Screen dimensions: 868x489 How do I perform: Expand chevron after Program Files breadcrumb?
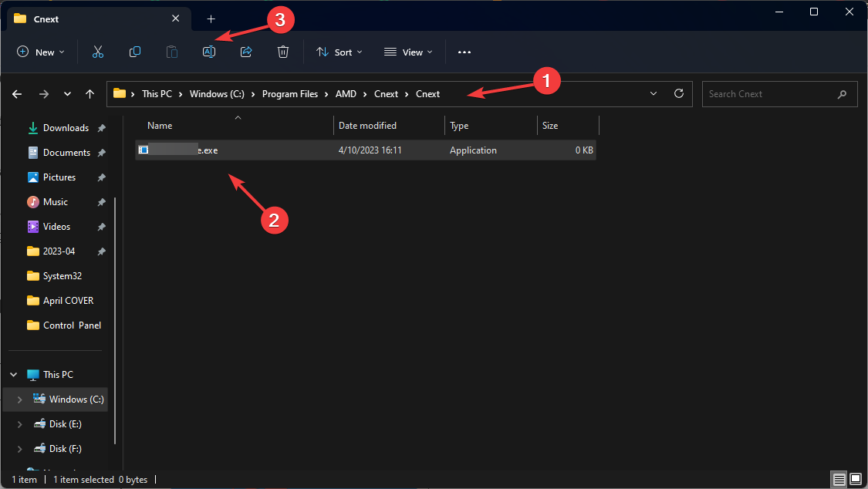(326, 94)
